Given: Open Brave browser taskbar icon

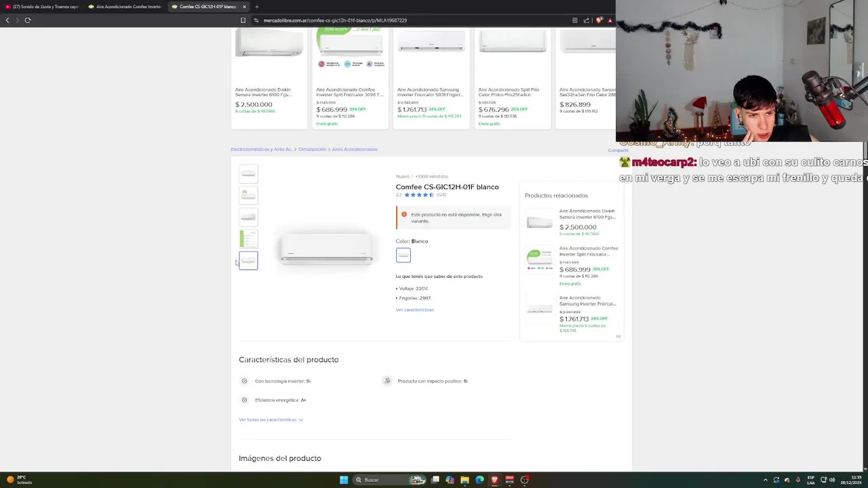Looking at the screenshot, I should click(494, 480).
